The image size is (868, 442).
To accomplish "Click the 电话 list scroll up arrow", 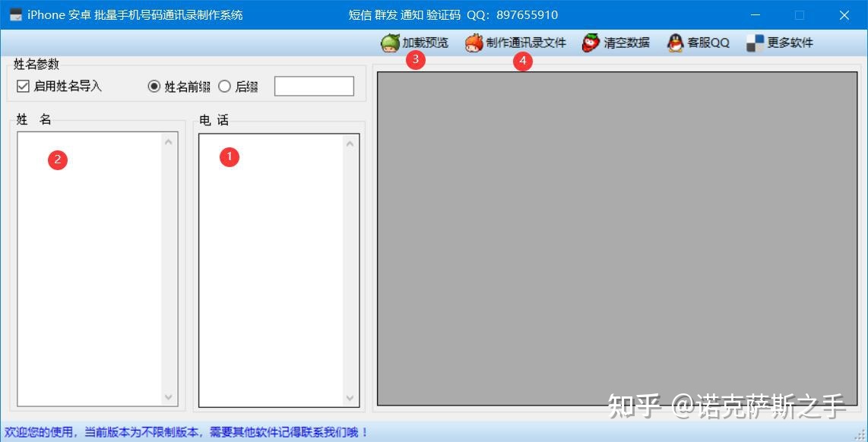I will [350, 144].
